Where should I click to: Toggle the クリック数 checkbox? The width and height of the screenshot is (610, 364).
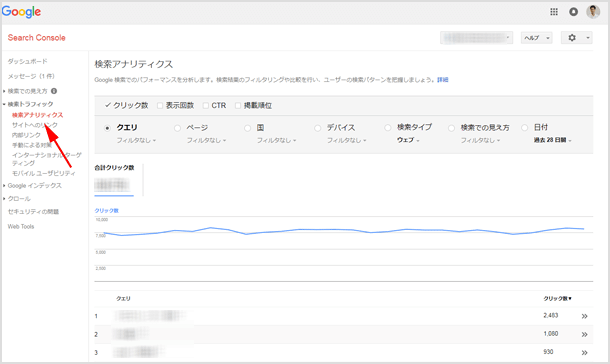108,105
